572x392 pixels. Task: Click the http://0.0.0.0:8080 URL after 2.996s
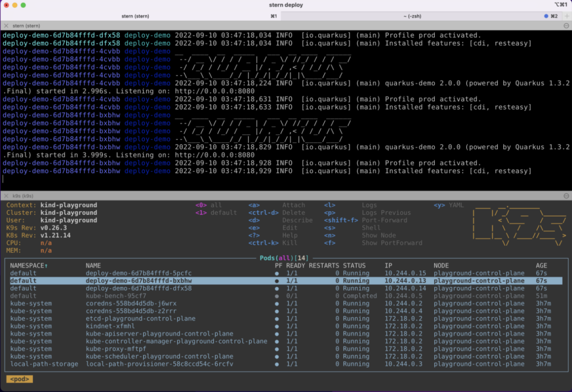click(x=215, y=91)
